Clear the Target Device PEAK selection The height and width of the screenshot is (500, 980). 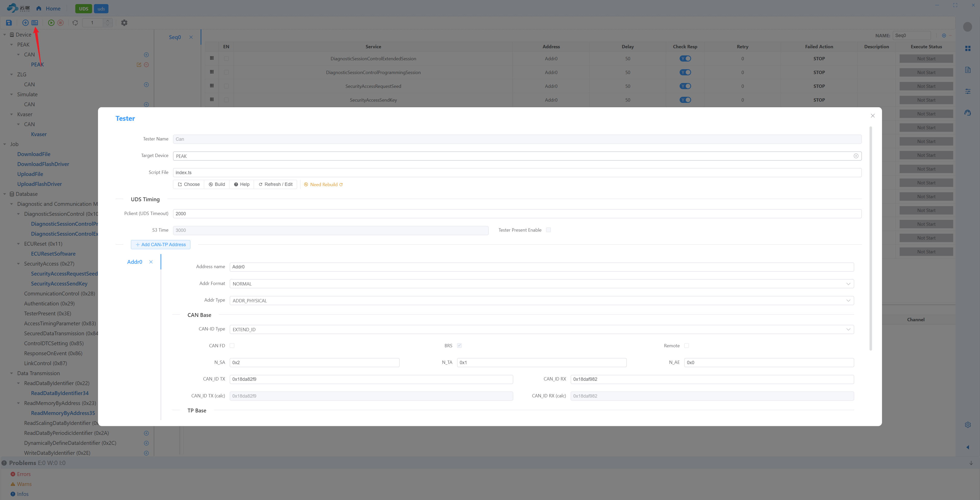856,156
